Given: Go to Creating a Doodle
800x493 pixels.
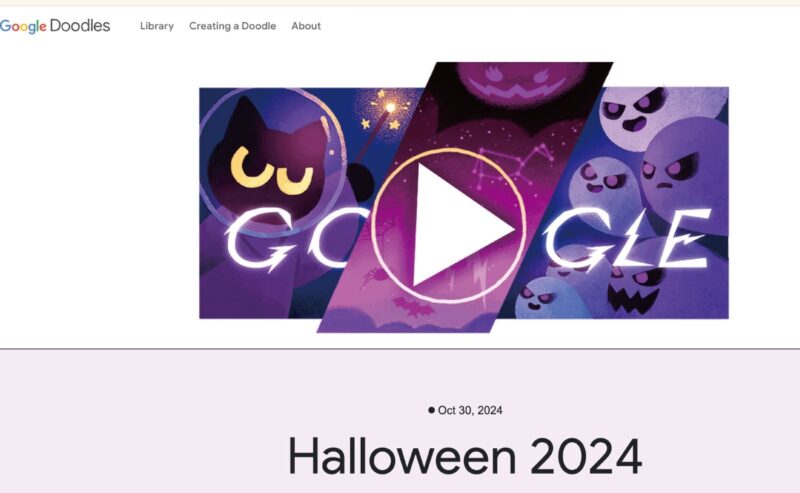Looking at the screenshot, I should pos(232,26).
